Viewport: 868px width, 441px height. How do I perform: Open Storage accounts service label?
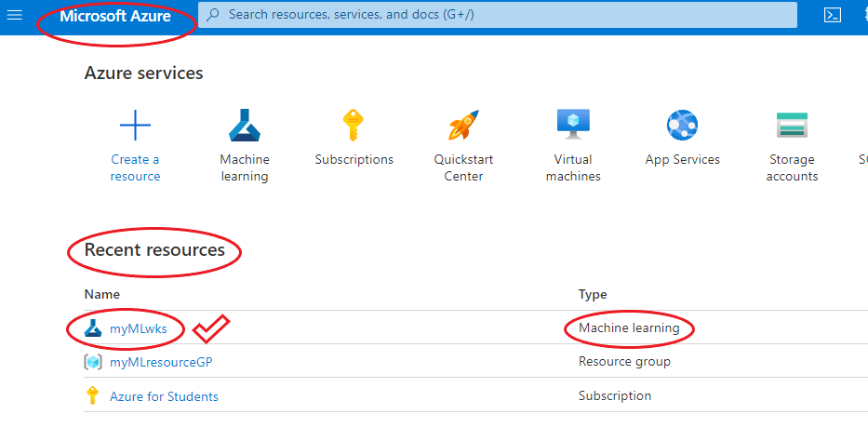(x=792, y=167)
